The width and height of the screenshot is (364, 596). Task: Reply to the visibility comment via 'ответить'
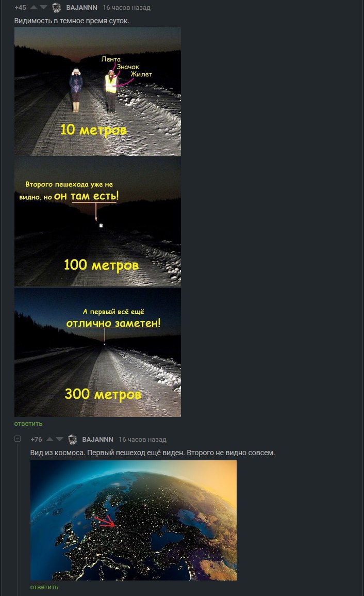click(x=28, y=424)
